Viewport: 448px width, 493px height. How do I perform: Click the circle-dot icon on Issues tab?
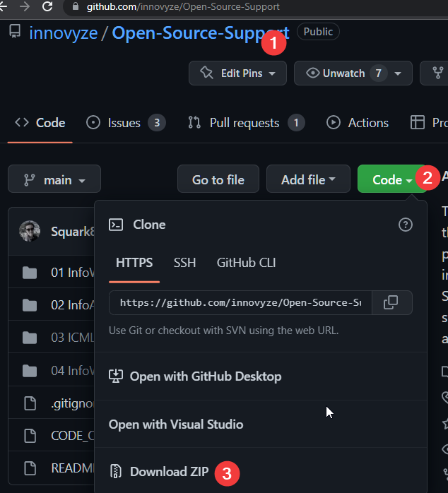click(x=93, y=123)
